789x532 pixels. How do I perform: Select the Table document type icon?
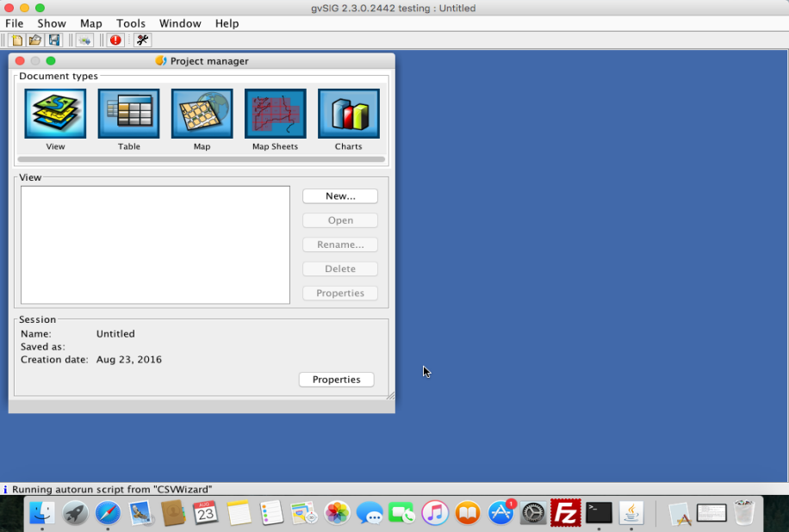click(x=128, y=114)
